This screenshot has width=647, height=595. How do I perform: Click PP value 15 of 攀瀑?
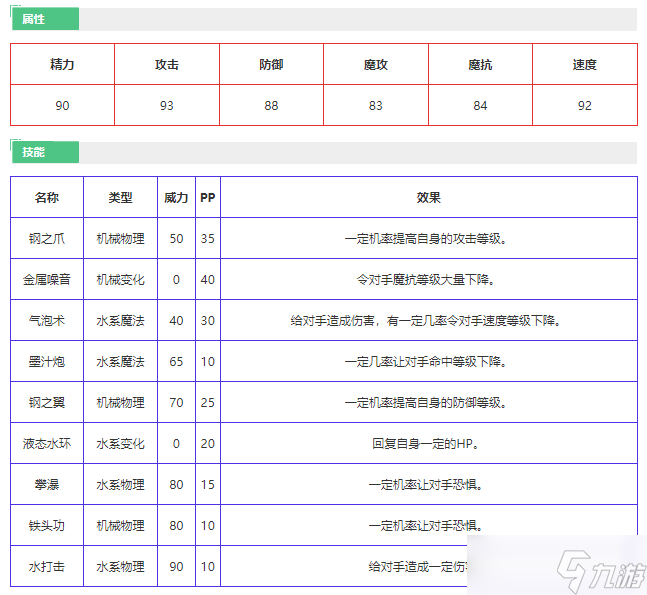[208, 484]
